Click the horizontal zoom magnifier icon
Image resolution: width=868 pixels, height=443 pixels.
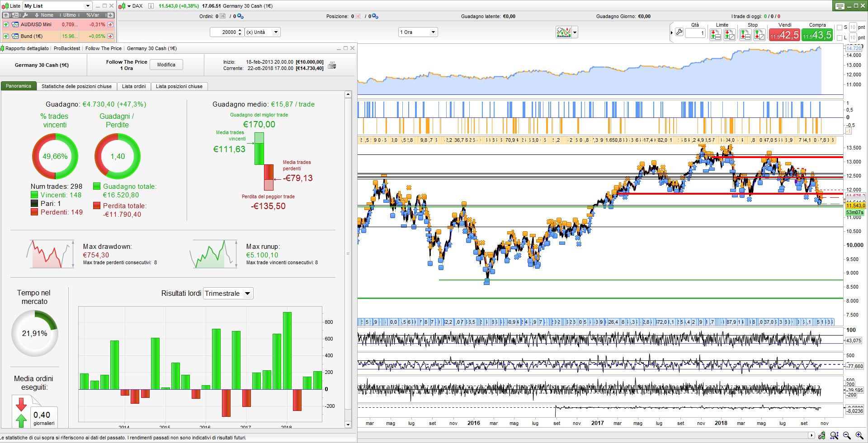[x=835, y=435]
